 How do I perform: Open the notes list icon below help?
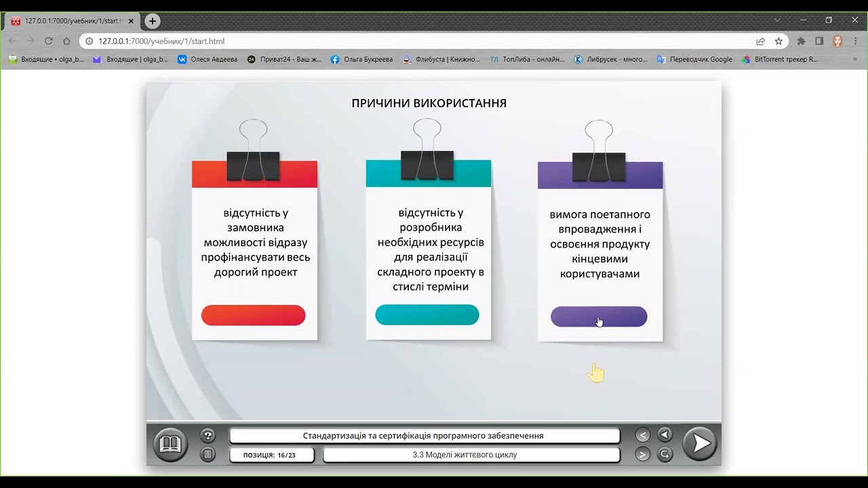(208, 454)
